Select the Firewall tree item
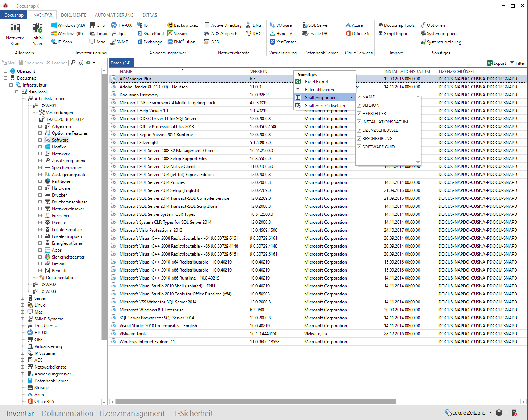This screenshot has height=420, width=528. pos(59,264)
